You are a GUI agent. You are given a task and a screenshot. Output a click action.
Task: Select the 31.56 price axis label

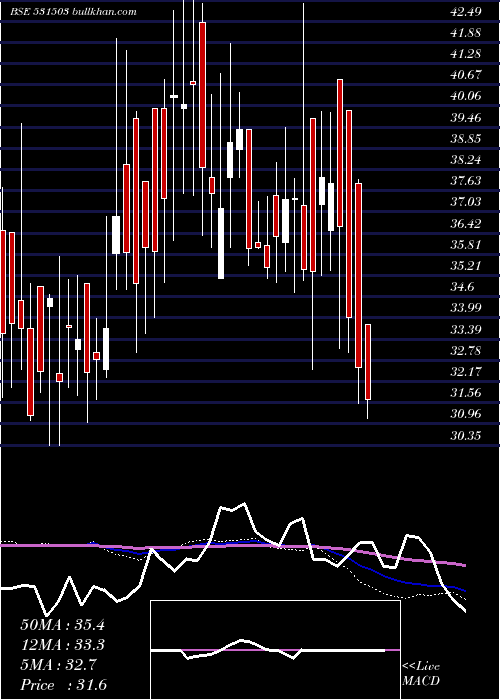(466, 394)
